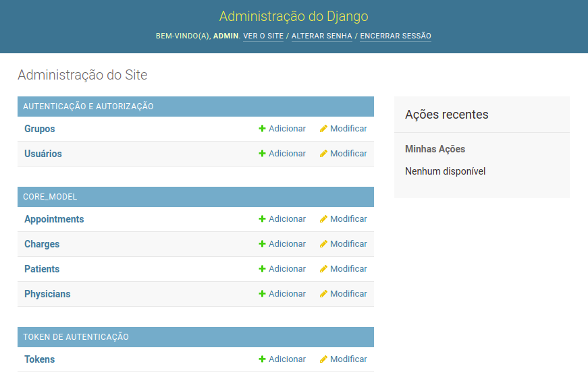Click the Minhas Ações heading
588x387 pixels.
435,149
